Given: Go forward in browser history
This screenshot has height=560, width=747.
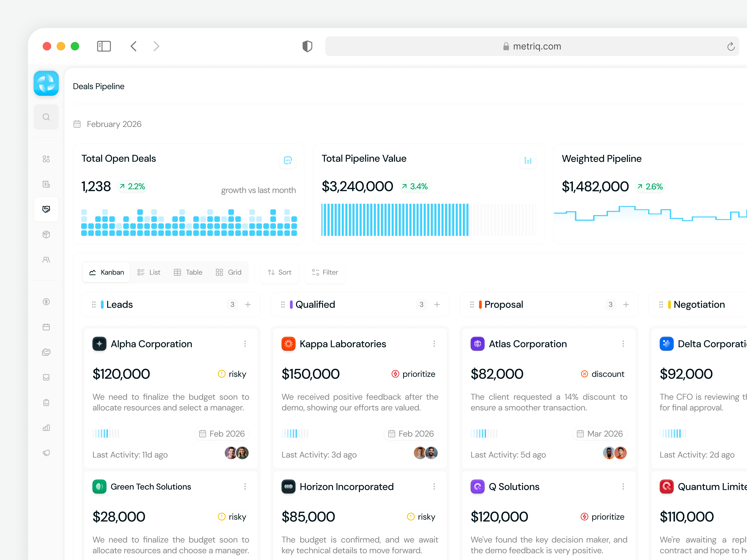Looking at the screenshot, I should pos(156,46).
